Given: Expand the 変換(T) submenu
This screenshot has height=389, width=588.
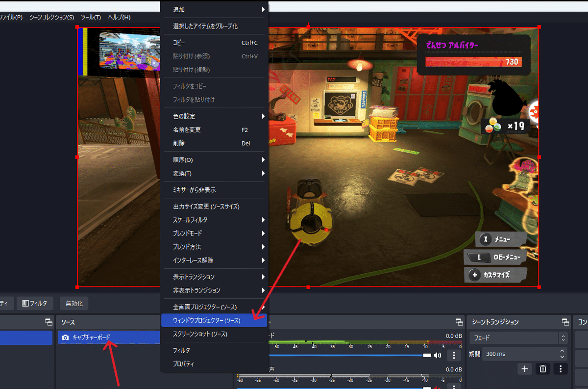Looking at the screenshot, I should [215, 173].
